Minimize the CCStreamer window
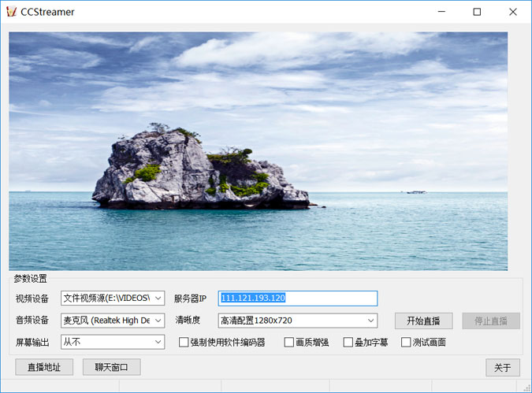Screen dimensions: 532x393 [441, 12]
